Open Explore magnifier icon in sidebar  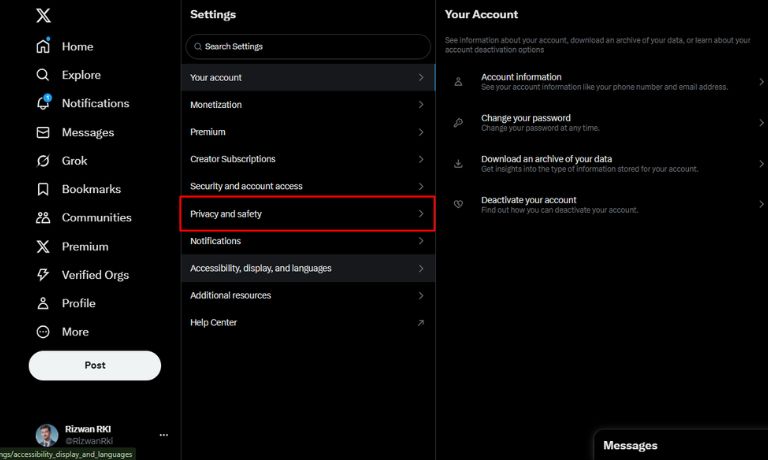pos(43,74)
